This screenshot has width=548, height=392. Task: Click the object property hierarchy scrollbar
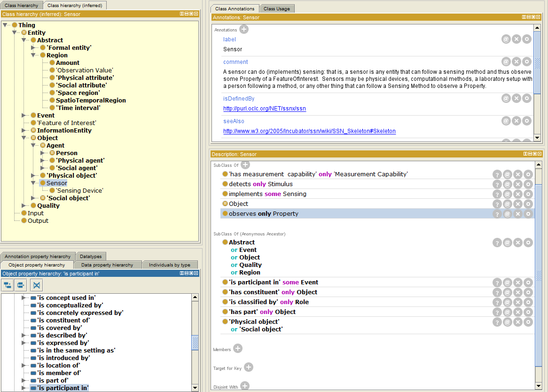195,342
